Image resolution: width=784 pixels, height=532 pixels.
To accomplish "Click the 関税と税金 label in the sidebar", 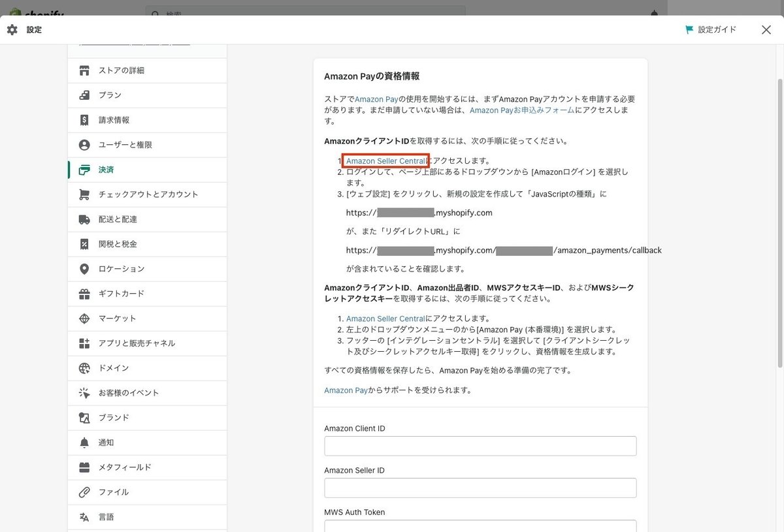I will point(118,244).
